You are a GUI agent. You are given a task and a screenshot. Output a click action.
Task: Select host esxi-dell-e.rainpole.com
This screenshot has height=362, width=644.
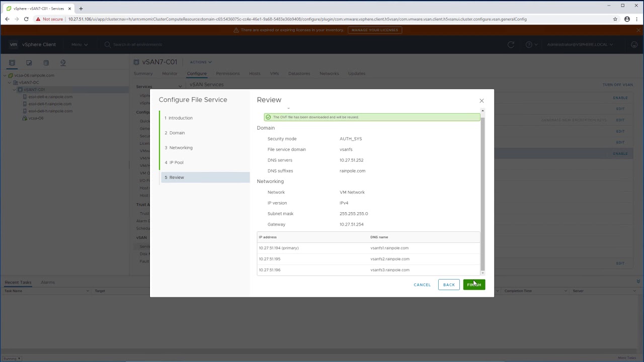click(x=50, y=97)
